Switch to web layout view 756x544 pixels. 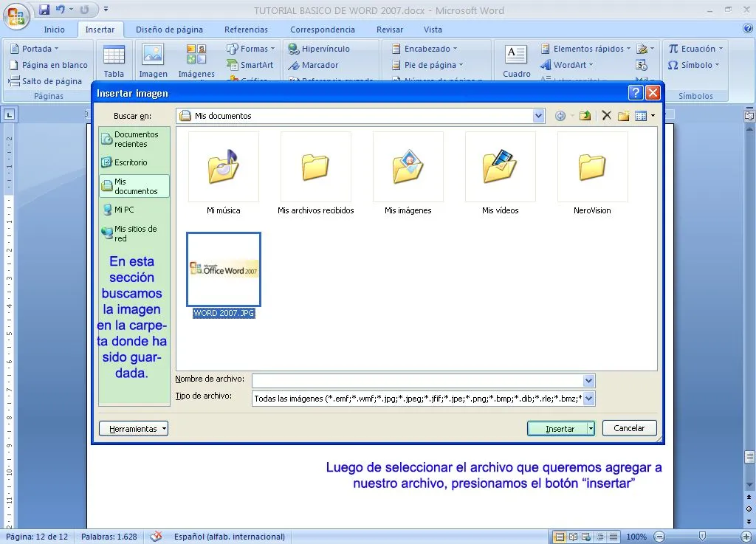[x=586, y=537]
